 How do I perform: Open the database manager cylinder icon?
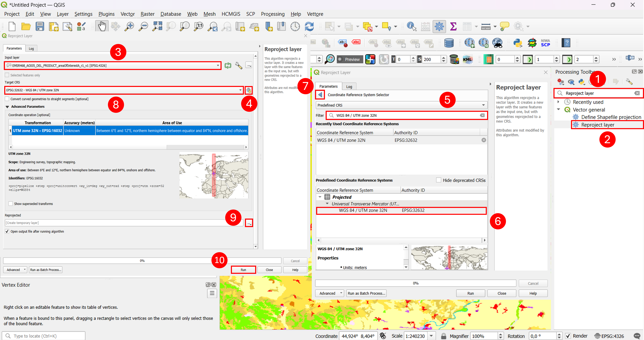click(449, 43)
